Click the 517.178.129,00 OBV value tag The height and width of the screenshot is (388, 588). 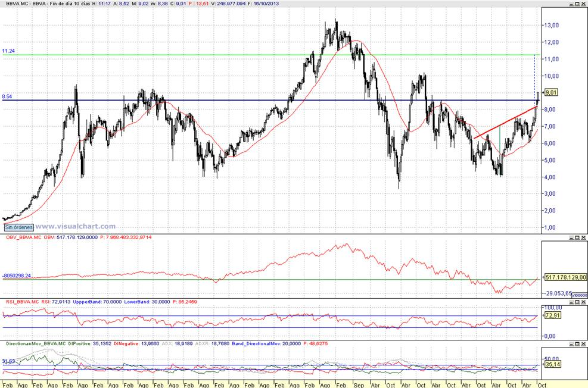click(x=565, y=277)
